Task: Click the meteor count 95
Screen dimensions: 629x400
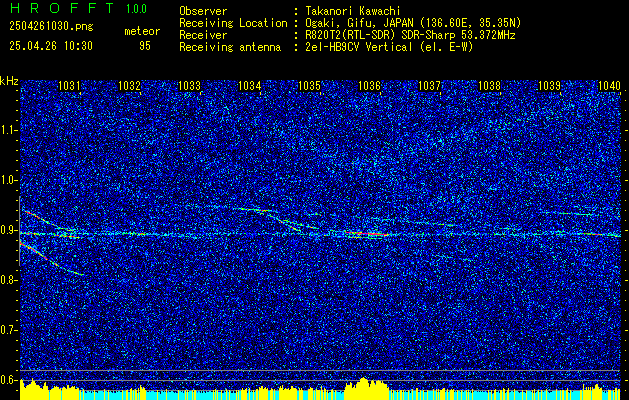Action: 145,46
